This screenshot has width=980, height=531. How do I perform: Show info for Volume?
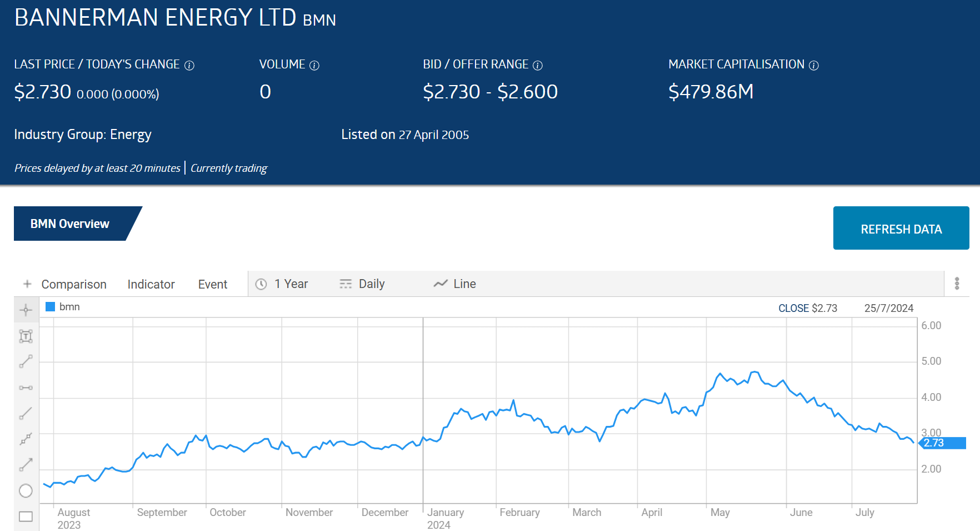(314, 66)
